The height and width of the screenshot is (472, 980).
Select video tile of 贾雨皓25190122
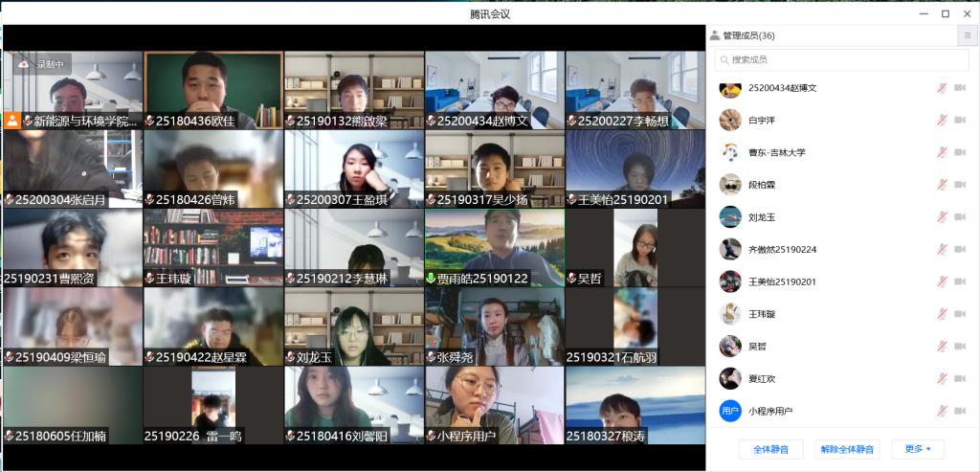pos(495,248)
